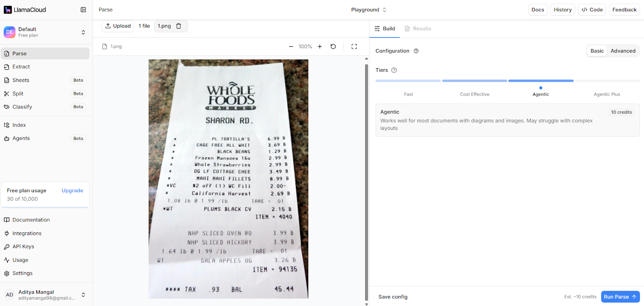
Task: Click the Est. ~10 credits text
Action: point(580,297)
